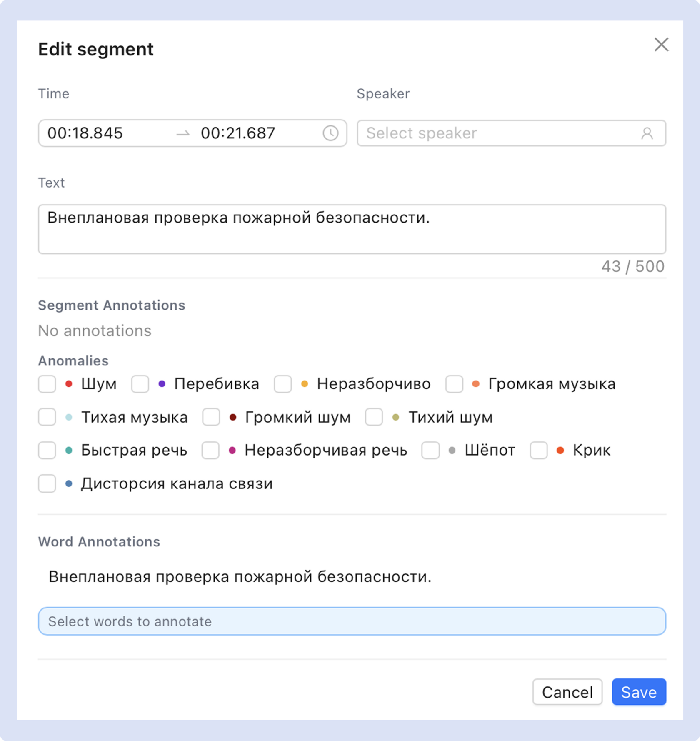Check the Шёпот anomaly option

coord(430,451)
